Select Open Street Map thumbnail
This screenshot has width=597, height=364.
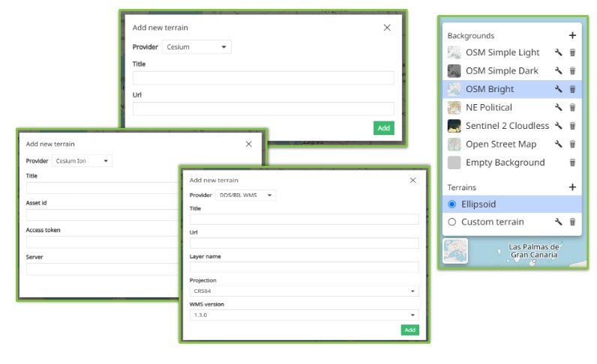(454, 144)
